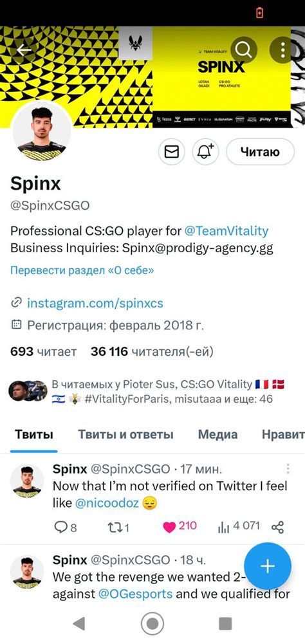The width and height of the screenshot is (305, 644).
Task: View the 693 читает following list
Action: pyautogui.click(x=43, y=351)
